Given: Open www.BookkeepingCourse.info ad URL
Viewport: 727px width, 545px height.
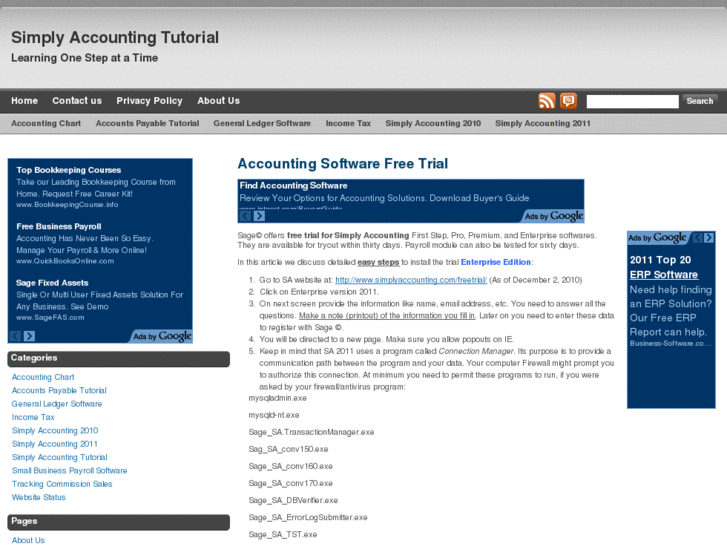Looking at the screenshot, I should [x=67, y=205].
